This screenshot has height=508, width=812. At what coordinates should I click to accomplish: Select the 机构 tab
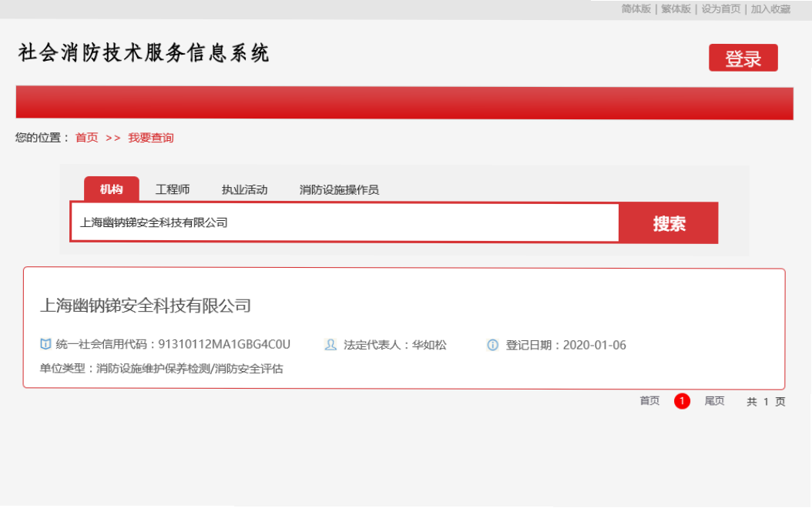click(111, 189)
